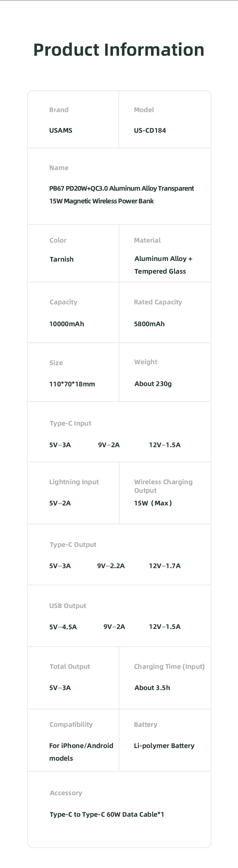Click the 10000mAh capacity value

(67, 324)
